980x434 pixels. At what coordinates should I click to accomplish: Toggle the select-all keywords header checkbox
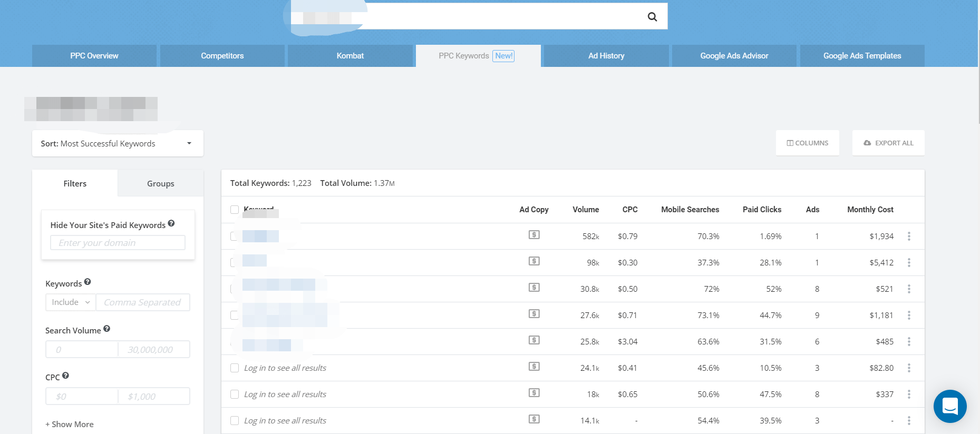pyautogui.click(x=235, y=210)
